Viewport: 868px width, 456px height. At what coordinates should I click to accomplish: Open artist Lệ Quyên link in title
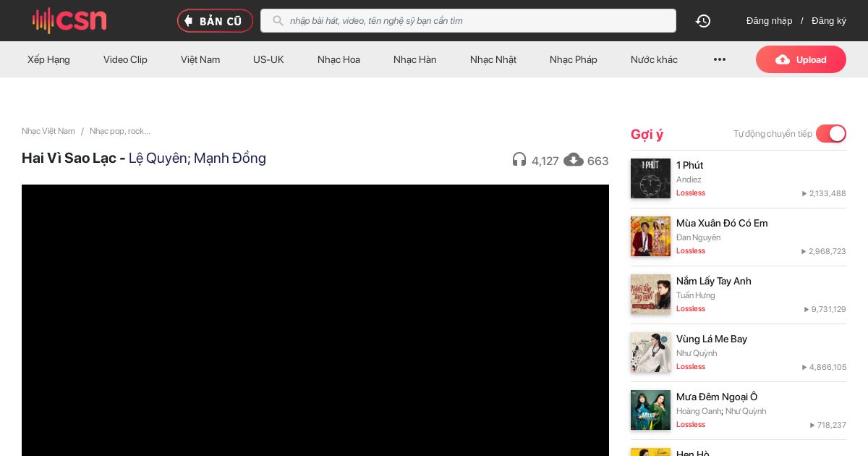[x=158, y=158]
